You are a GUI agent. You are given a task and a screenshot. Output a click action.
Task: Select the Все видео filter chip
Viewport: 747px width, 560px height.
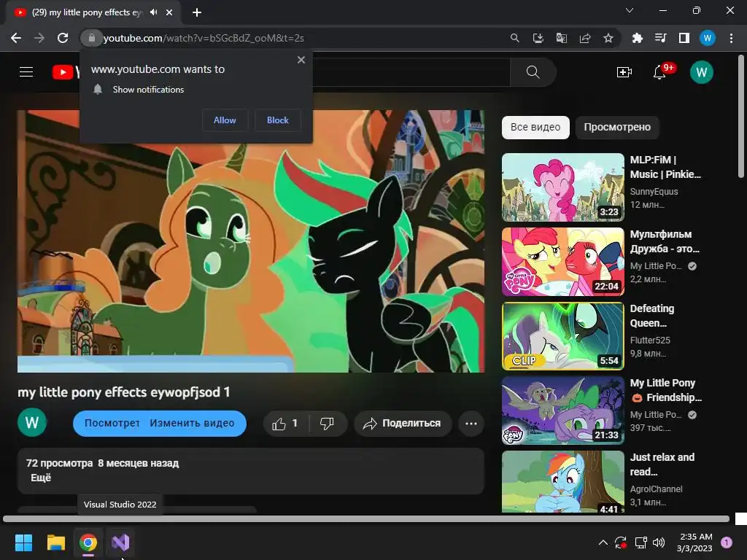[x=535, y=127]
